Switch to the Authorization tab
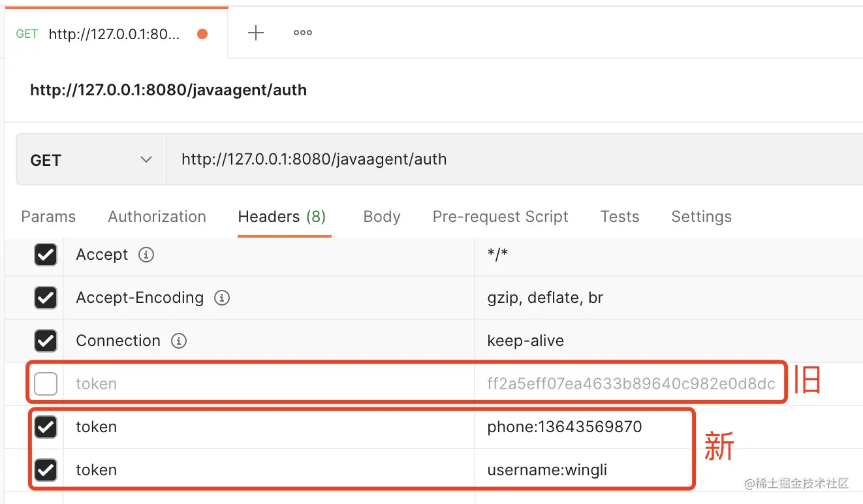The image size is (863, 504). (x=157, y=217)
